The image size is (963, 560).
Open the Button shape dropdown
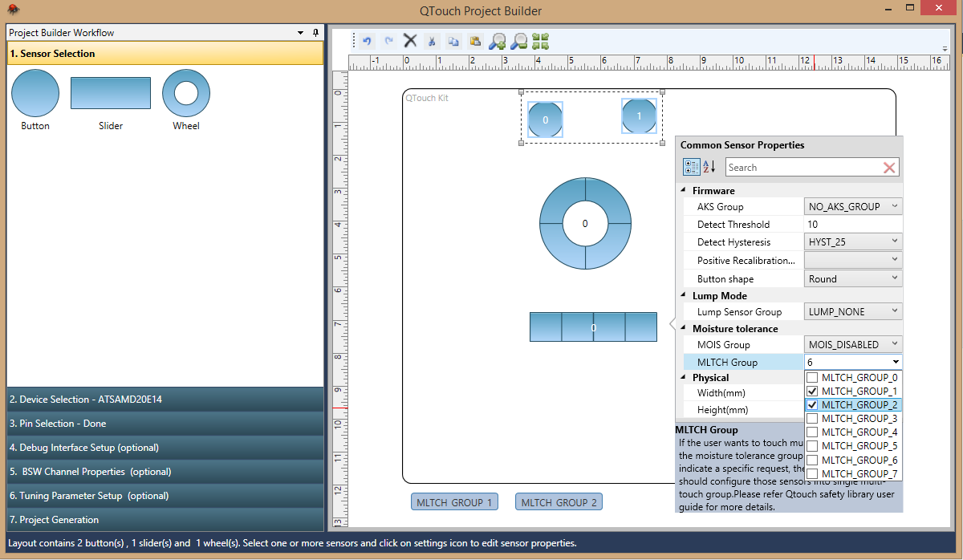[x=853, y=279]
